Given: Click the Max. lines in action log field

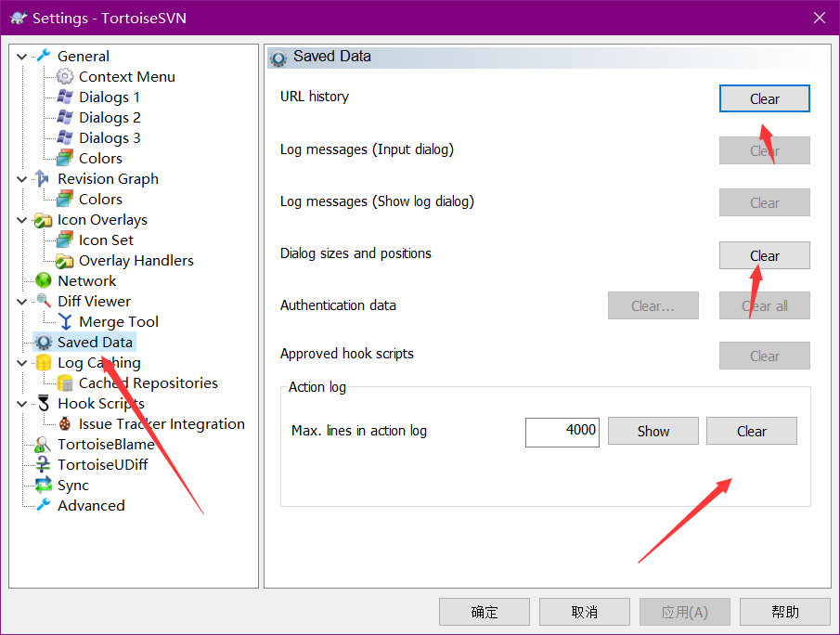Looking at the screenshot, I should 562,432.
